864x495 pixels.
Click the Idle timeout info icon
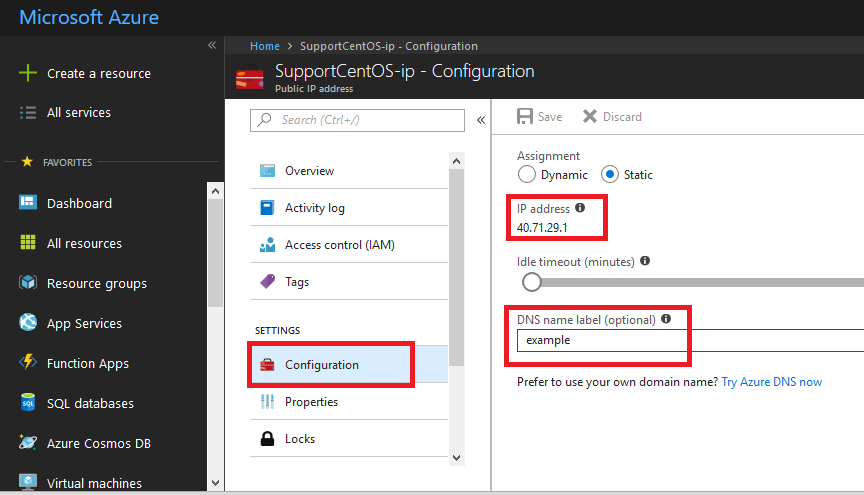[645, 261]
